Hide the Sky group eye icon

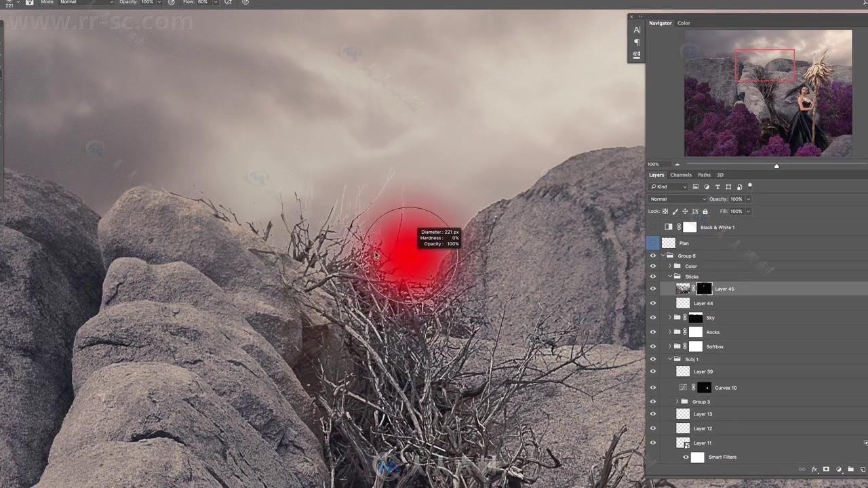tap(653, 317)
